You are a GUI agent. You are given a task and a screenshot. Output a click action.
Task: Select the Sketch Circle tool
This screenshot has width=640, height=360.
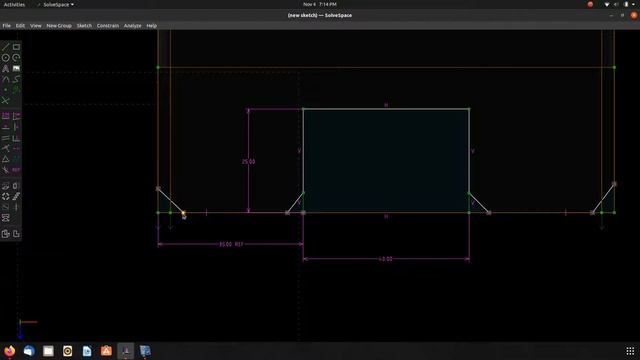(5, 58)
